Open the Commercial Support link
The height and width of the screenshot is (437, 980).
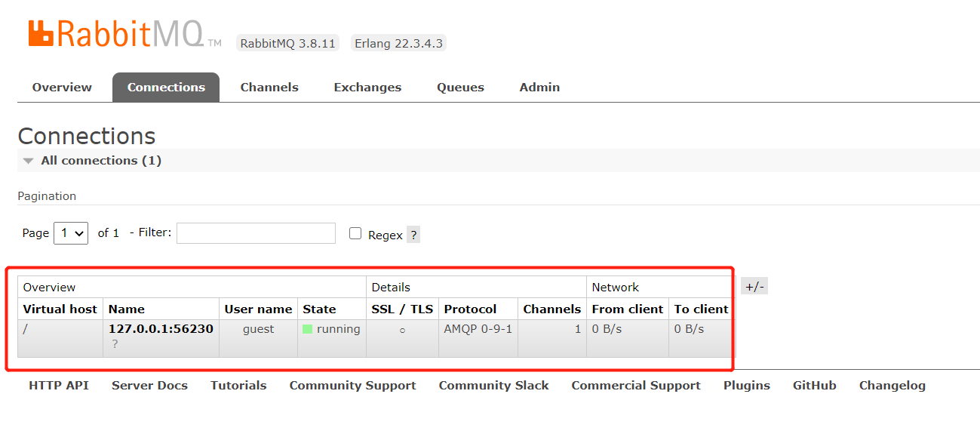coord(636,386)
